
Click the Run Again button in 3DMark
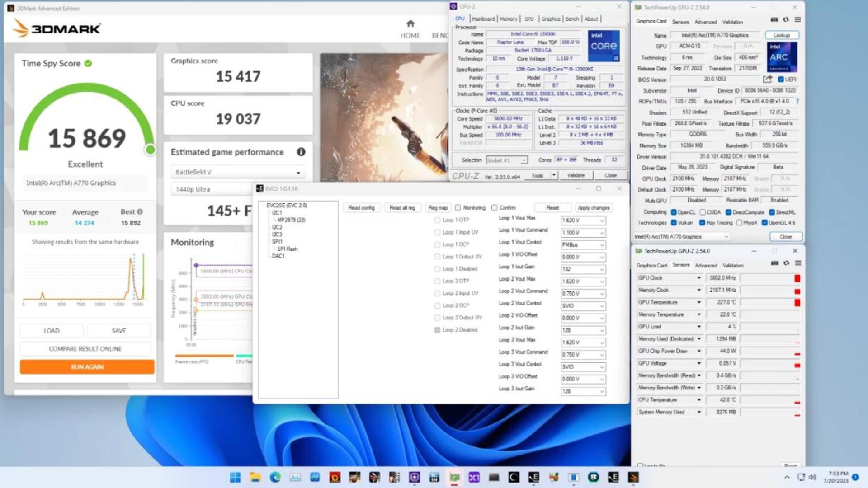[x=86, y=366]
